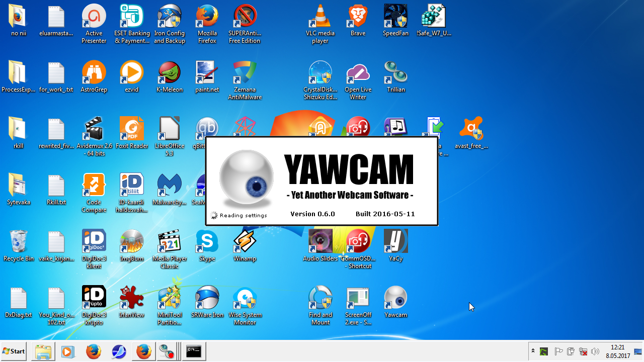Open the Code Compare shortcut
Viewport: 644px width, 362px height.
(94, 193)
